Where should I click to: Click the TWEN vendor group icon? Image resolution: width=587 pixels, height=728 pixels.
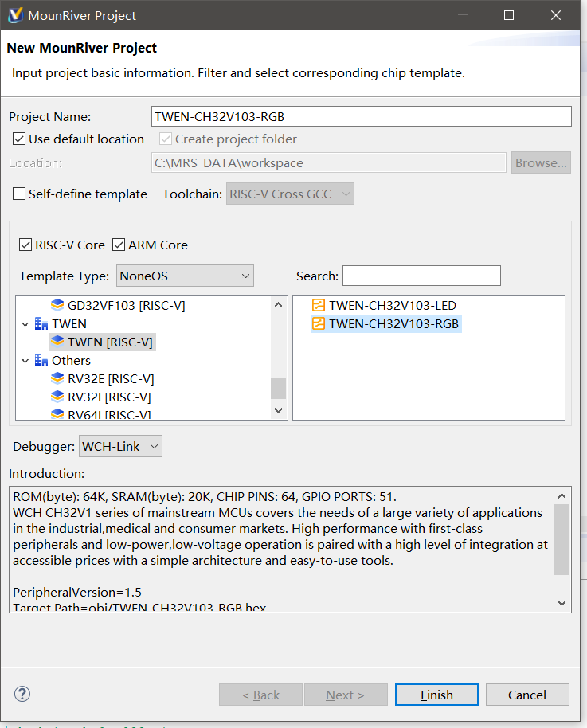tap(41, 323)
